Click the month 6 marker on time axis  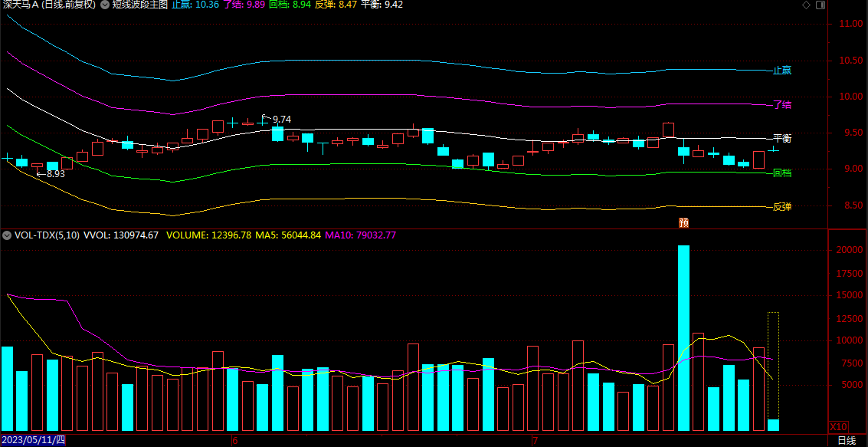tap(234, 441)
